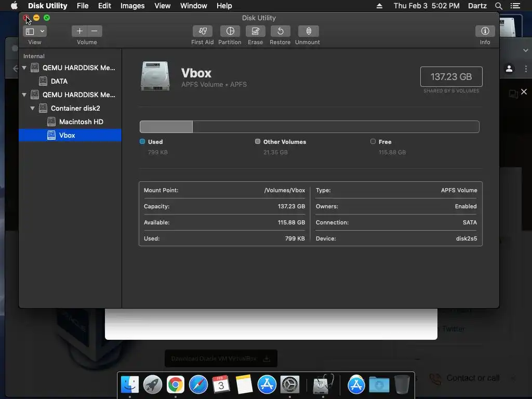Viewport: 532px width, 399px height.
Task: Unmount the Vbox volume
Action: pyautogui.click(x=308, y=31)
